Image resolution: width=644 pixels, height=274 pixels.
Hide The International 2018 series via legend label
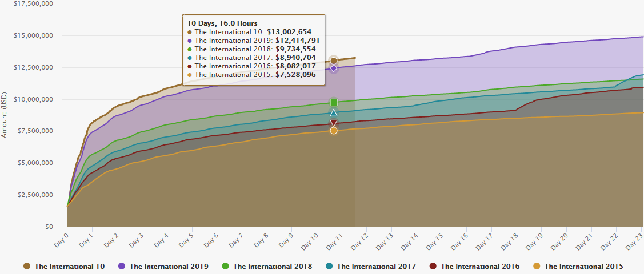click(x=272, y=266)
